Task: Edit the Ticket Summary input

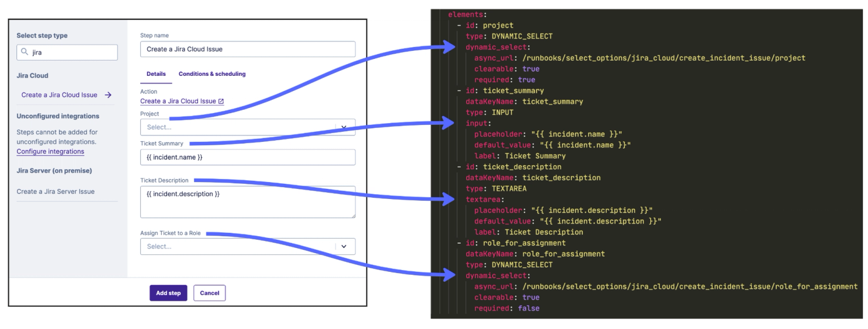Action: tap(248, 157)
